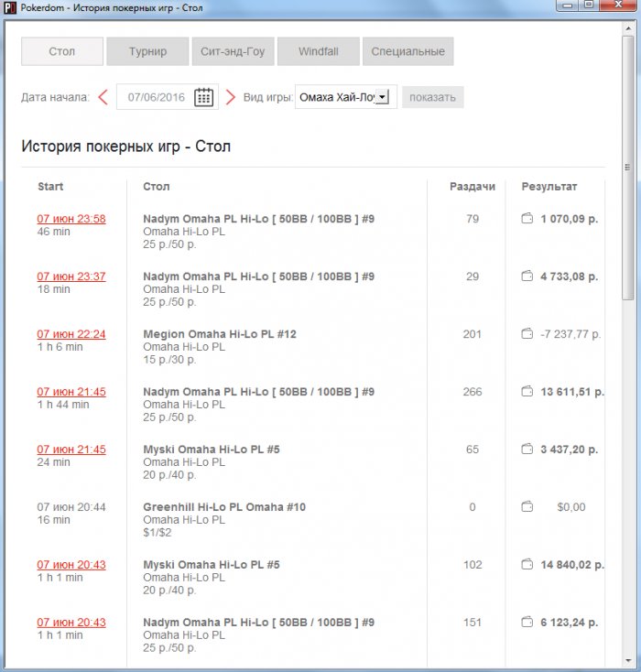Go to next date with right red arrow
Screen dimensions: 641x672
click(x=230, y=97)
